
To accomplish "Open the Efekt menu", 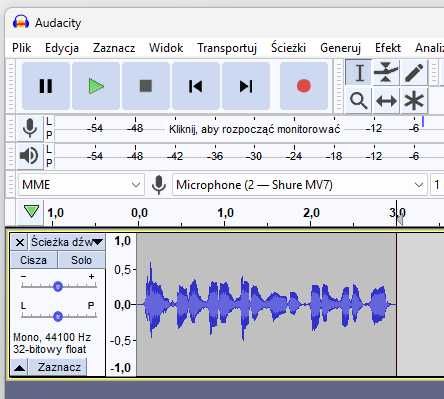I will point(388,48).
